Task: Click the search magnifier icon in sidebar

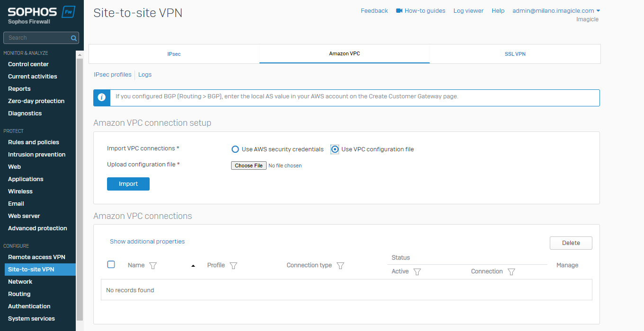Action: pyautogui.click(x=73, y=38)
